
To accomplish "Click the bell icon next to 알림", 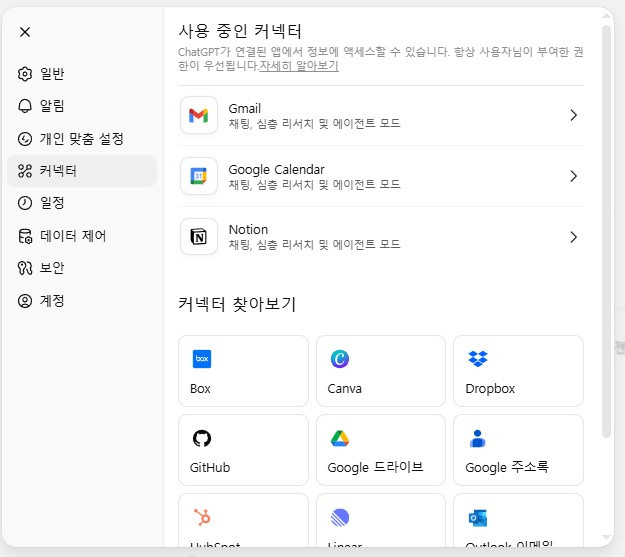I will (x=25, y=106).
